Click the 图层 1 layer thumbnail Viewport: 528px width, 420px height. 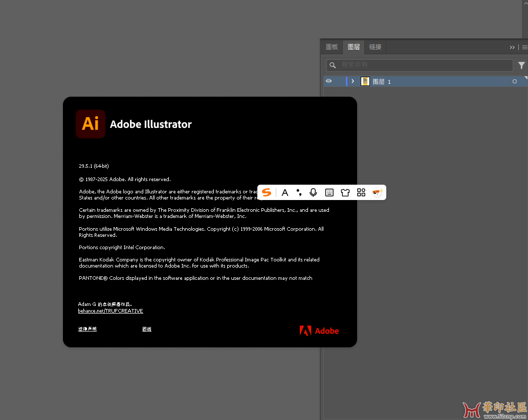365,81
